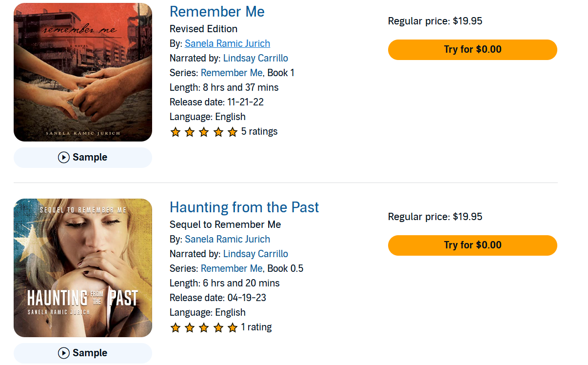The width and height of the screenshot is (588, 365).
Task: Play sample icon for Haunting from the Past
Action: coord(64,353)
